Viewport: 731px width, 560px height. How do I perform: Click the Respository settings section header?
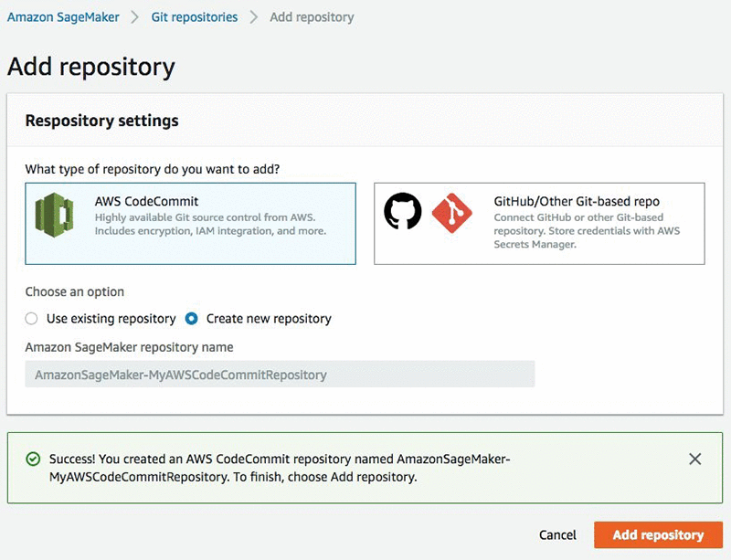101,121
